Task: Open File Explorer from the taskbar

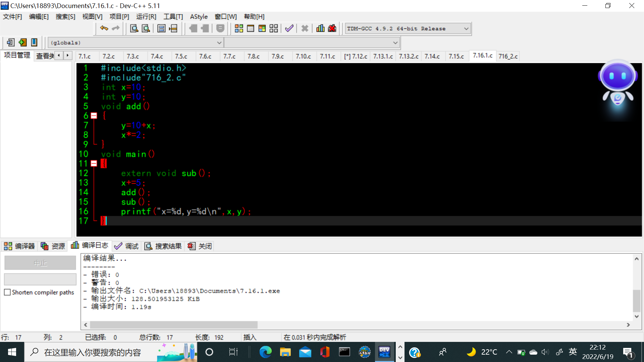Action: click(285, 352)
